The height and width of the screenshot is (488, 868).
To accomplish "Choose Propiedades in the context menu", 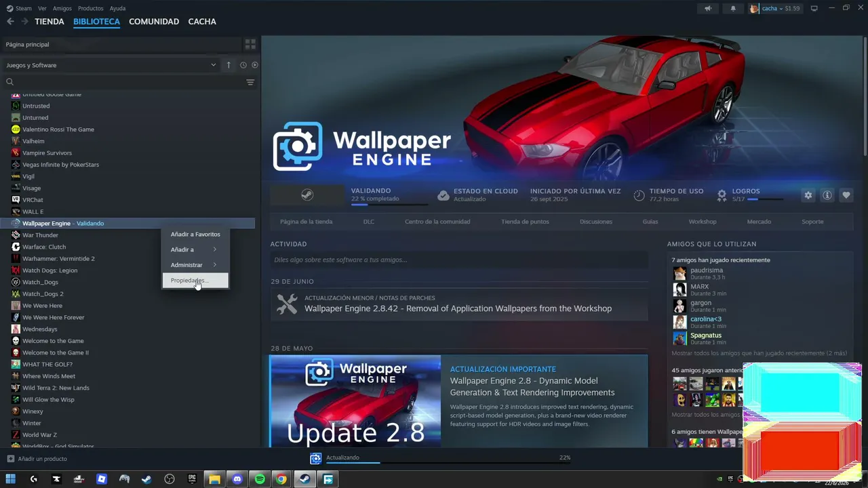I will click(x=195, y=281).
